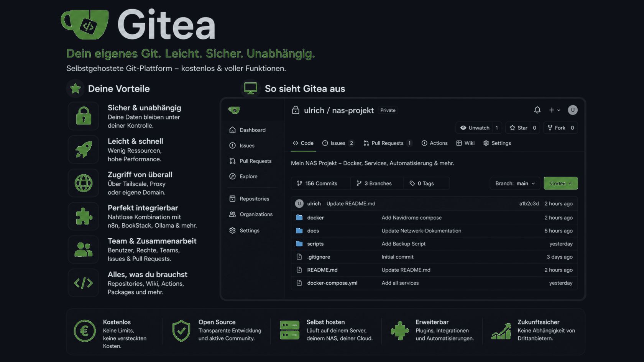The height and width of the screenshot is (362, 644).
Task: Click the fork count 0
Action: click(x=572, y=128)
